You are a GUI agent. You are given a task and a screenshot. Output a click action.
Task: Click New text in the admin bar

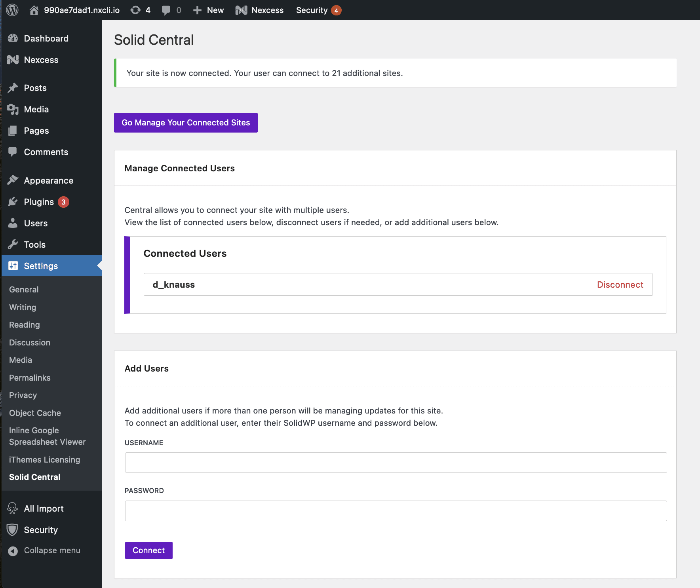click(215, 10)
